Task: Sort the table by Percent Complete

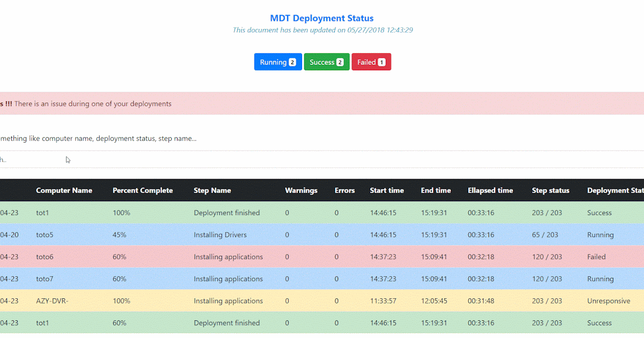Action: pos(142,190)
